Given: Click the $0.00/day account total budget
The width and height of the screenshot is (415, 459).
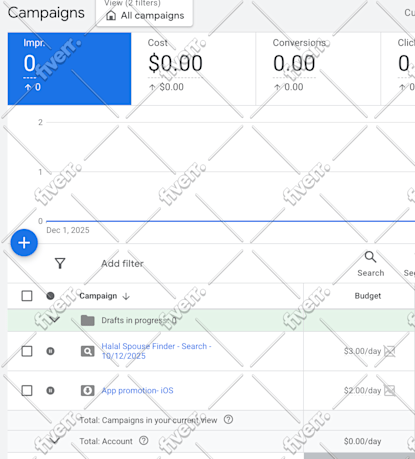Looking at the screenshot, I should point(362,441).
